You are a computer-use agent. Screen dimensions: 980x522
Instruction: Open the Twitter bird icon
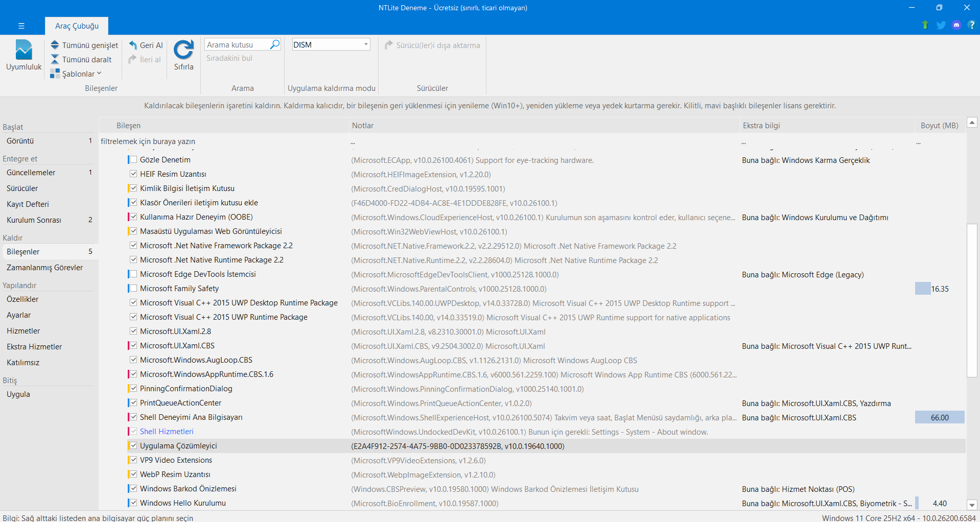point(941,25)
